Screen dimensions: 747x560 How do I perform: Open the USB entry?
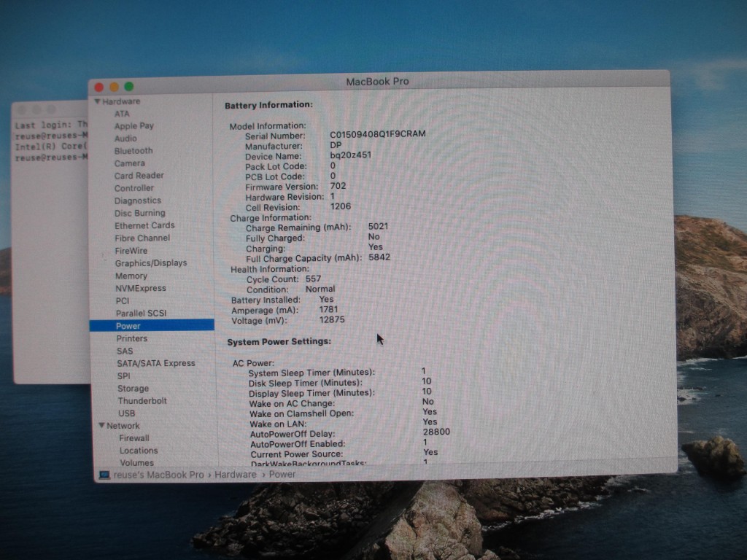point(127,413)
